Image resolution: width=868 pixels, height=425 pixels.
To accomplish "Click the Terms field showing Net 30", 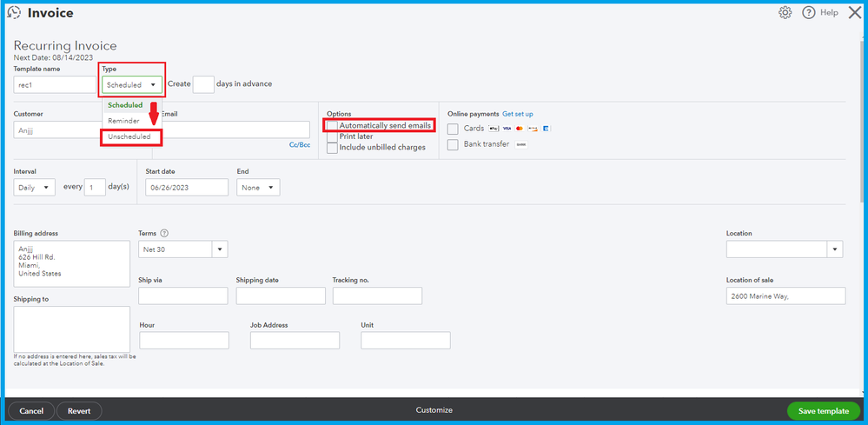I will click(x=176, y=249).
